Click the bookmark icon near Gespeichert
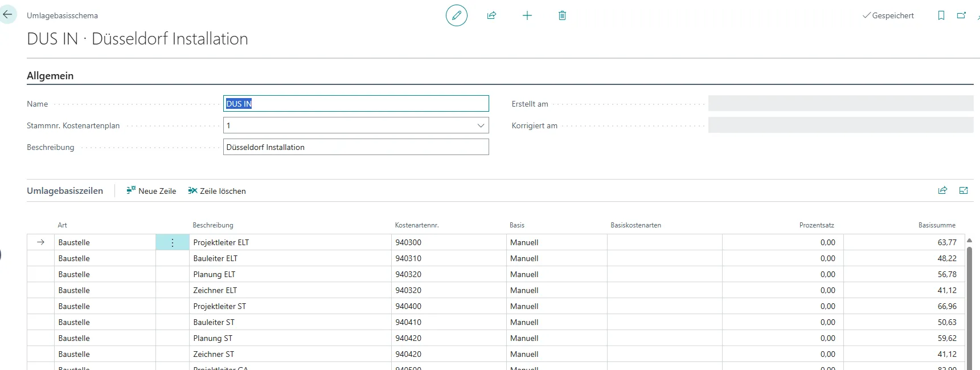980x370 pixels. click(x=941, y=15)
